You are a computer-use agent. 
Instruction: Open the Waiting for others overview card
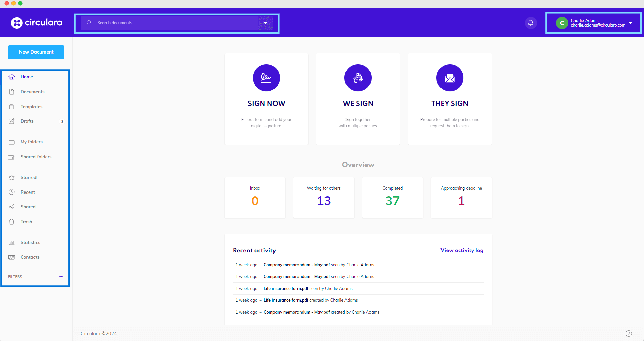(324, 198)
